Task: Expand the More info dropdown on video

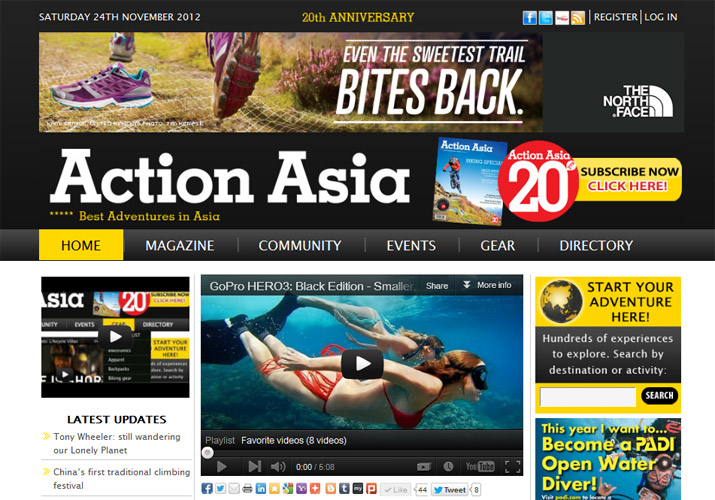Action: (487, 285)
